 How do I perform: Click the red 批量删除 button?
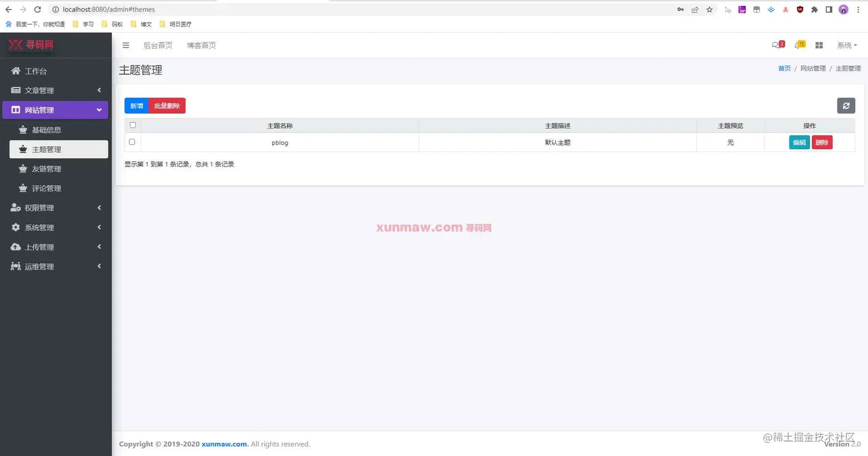click(167, 106)
